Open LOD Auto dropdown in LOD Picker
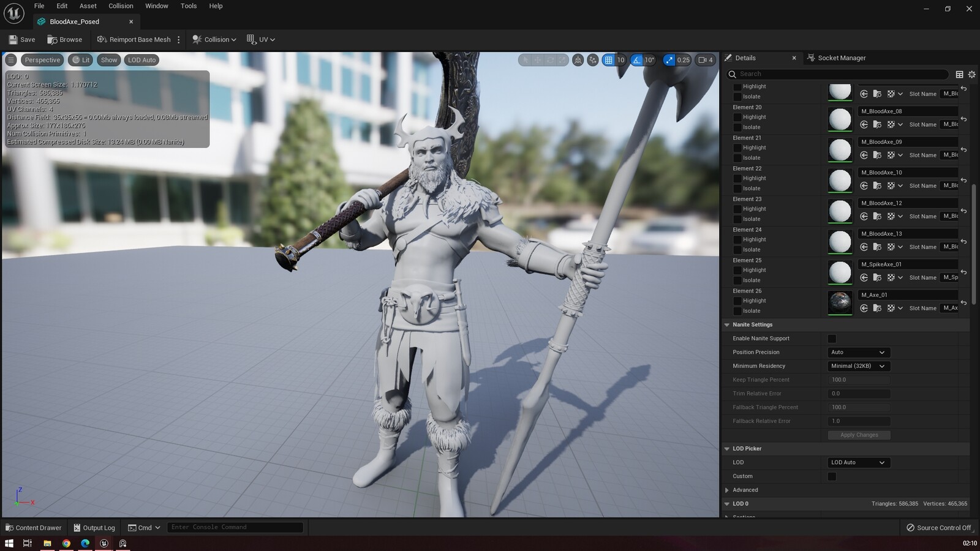This screenshot has width=980, height=551. point(859,463)
